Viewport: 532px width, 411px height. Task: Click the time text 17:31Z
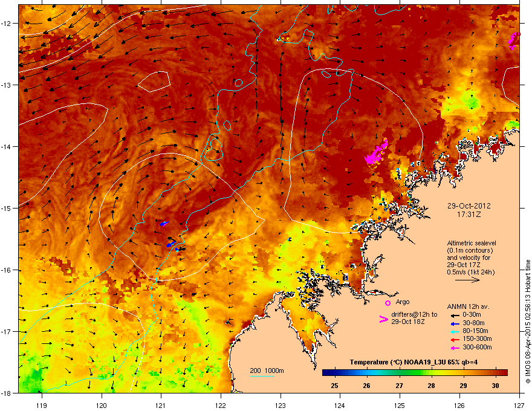pyautogui.click(x=469, y=215)
